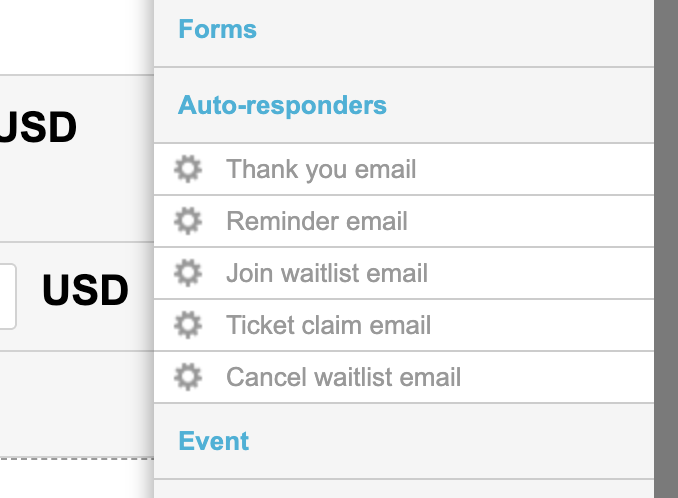The width and height of the screenshot is (678, 498).
Task: Expand the Event section header
Action: (x=213, y=441)
